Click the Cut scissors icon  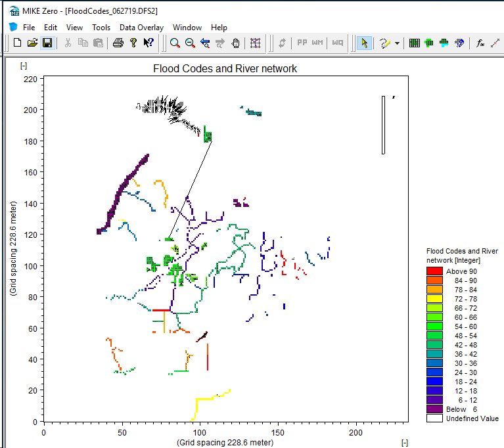tap(68, 43)
